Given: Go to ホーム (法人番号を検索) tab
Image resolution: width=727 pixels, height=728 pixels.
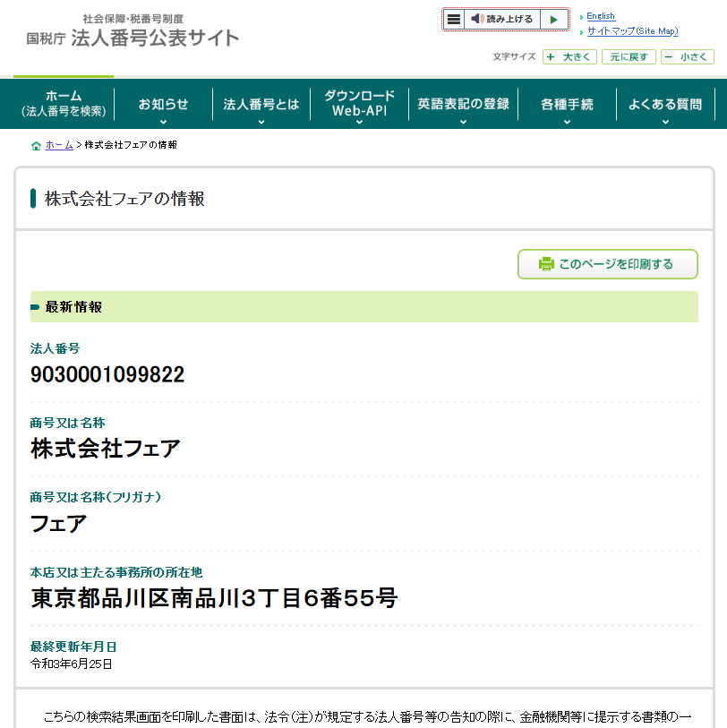Looking at the screenshot, I should (x=64, y=104).
